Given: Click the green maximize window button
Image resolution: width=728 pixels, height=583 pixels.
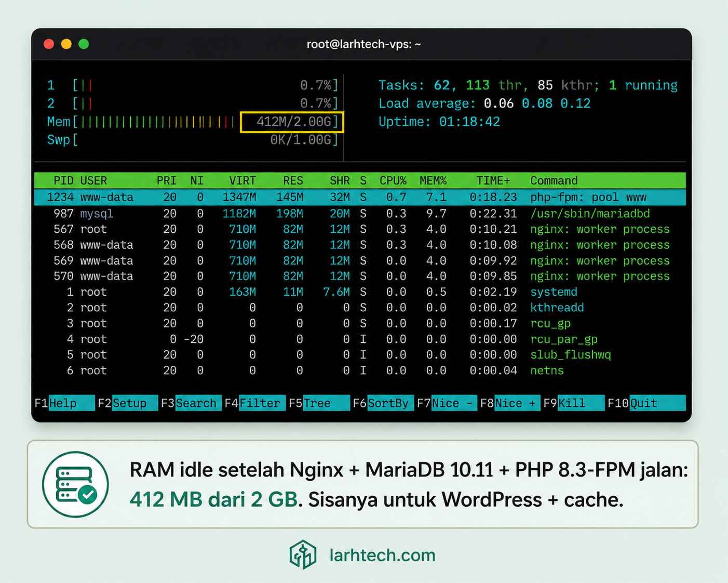Looking at the screenshot, I should pos(84,44).
